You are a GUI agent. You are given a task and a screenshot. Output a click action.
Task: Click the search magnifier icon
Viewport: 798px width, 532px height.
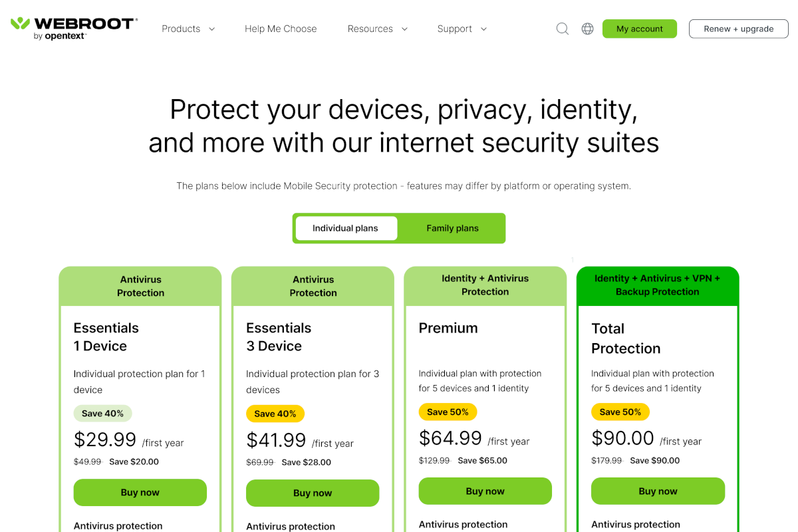click(x=562, y=29)
